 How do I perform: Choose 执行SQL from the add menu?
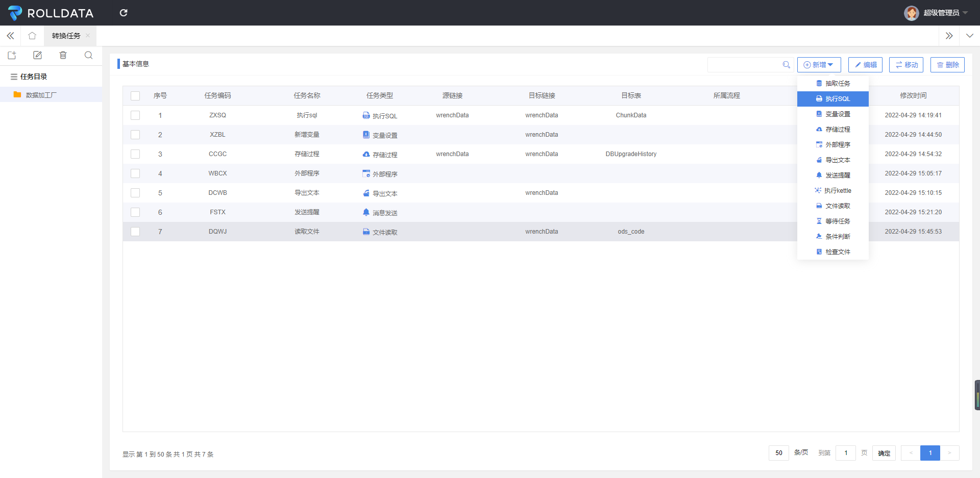(833, 99)
